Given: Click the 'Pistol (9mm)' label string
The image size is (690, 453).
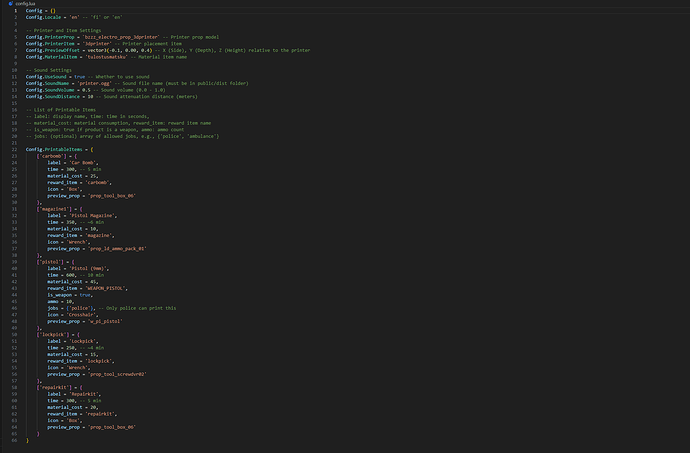Looking at the screenshot, I should pyautogui.click(x=89, y=269).
